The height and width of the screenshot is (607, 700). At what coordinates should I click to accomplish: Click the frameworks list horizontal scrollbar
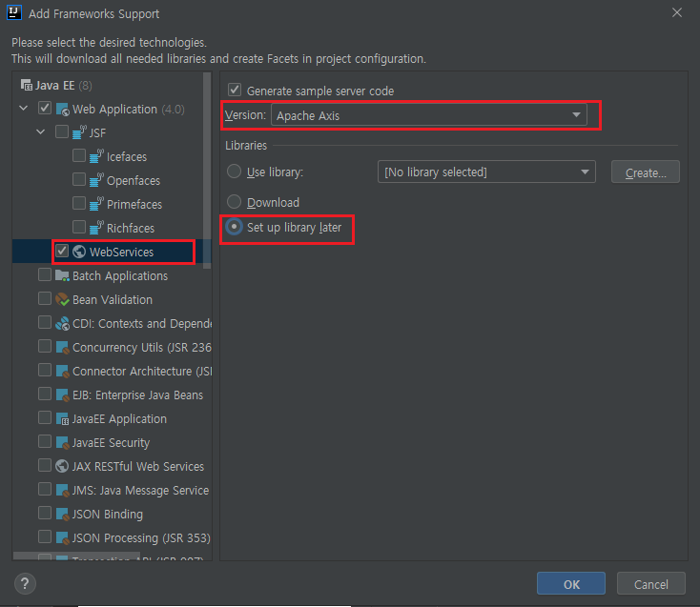pyautogui.click(x=77, y=556)
